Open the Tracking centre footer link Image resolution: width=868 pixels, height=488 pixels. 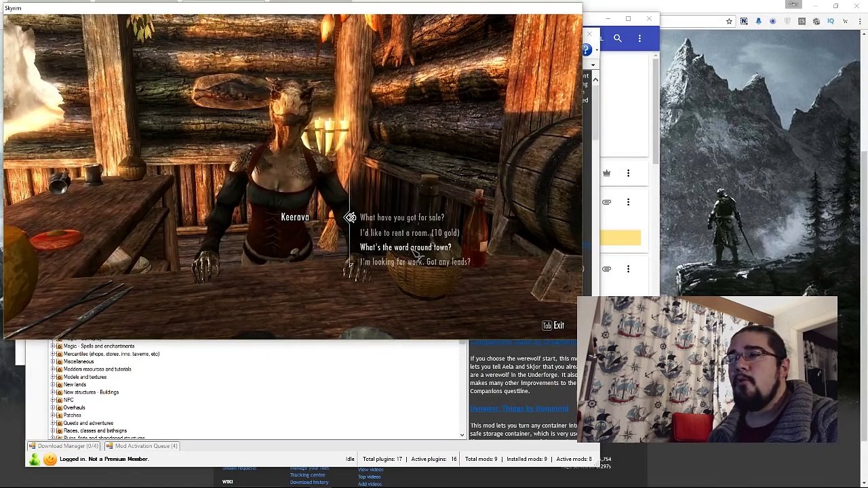(307, 475)
